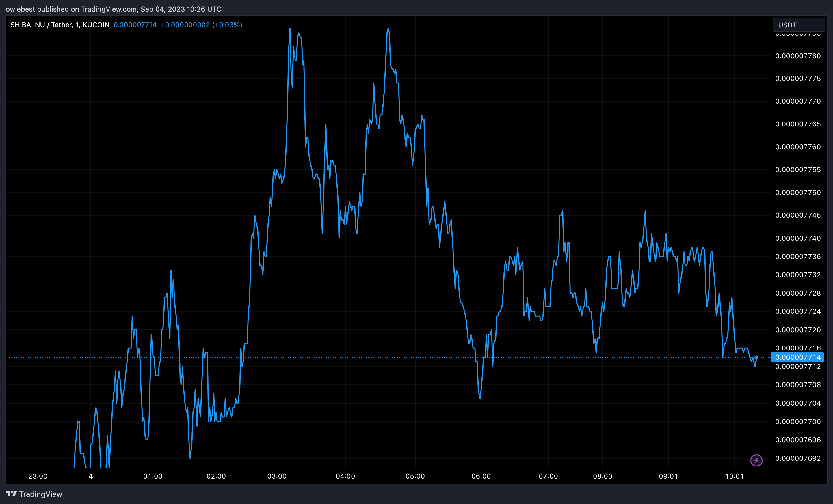Click the SHIBA INU / Tether symbol title

60,25
